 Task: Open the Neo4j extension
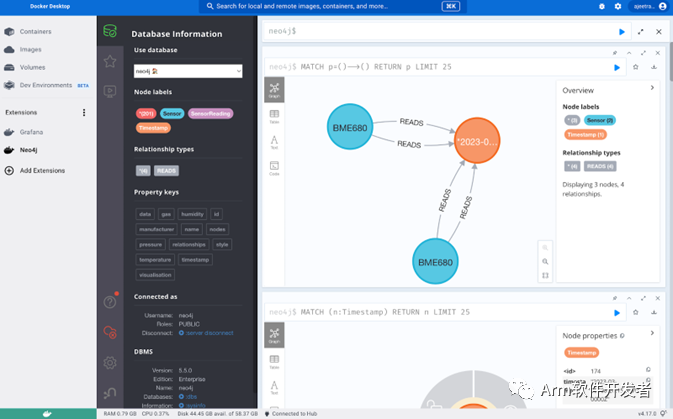pyautogui.click(x=28, y=150)
